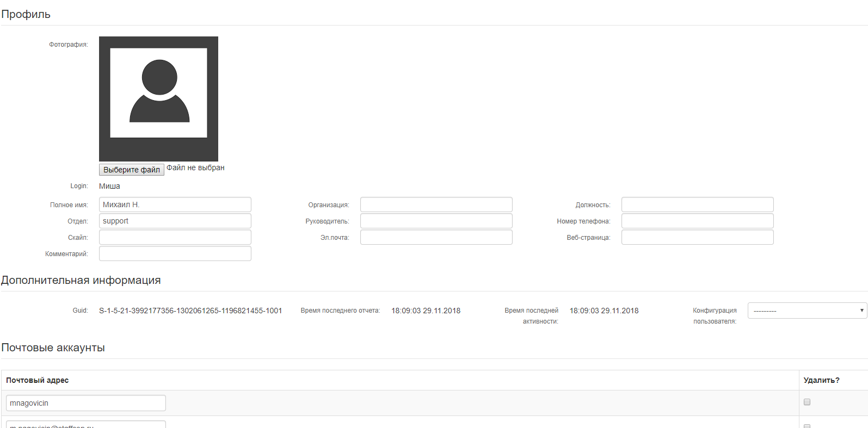868x428 pixels.
Task: Click the profile avatar placeholder photo
Action: pos(158,99)
